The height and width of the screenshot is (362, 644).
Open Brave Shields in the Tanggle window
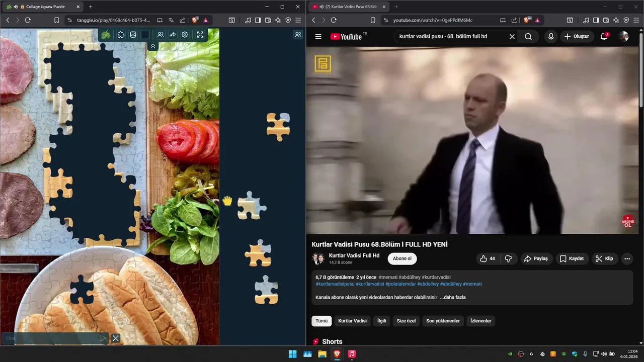tap(195, 20)
